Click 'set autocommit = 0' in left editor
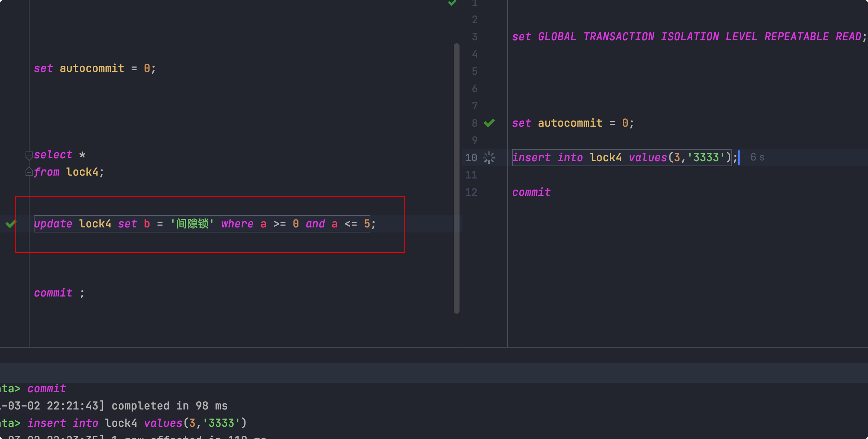 tap(95, 68)
